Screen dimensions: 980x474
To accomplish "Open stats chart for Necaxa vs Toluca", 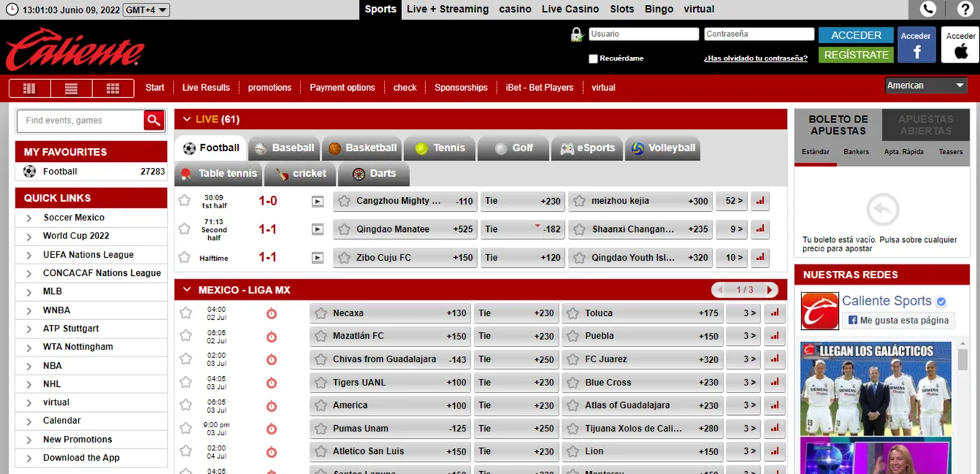I will [x=775, y=313].
